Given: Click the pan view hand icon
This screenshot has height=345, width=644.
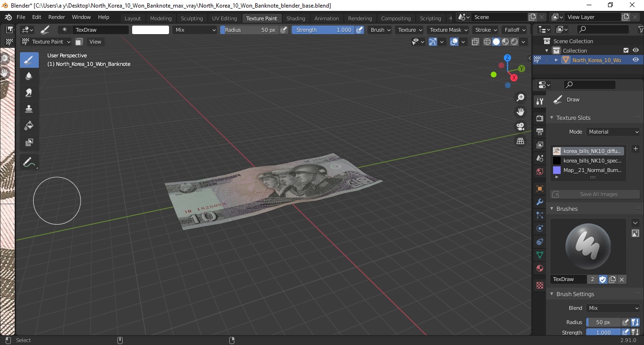Looking at the screenshot, I should (x=520, y=112).
